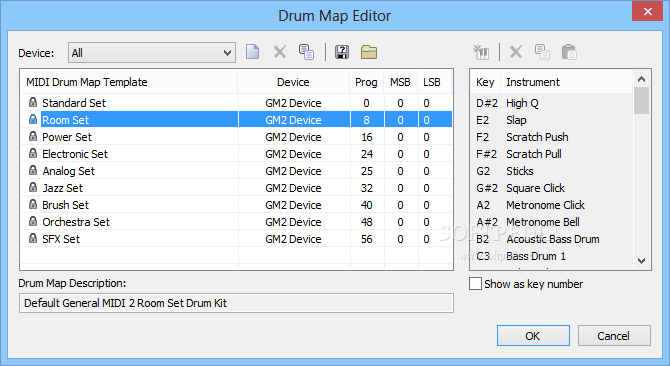Viewport: 670px width, 366px height.
Task: Click lock icon of SFX Set
Action: point(33,238)
